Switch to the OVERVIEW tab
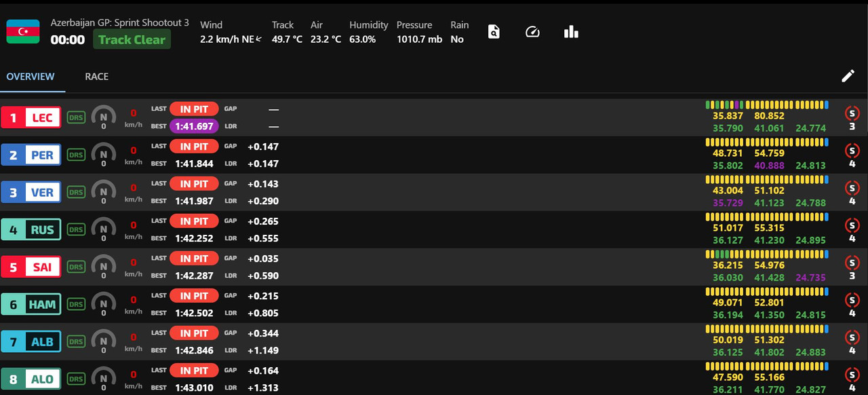The height and width of the screenshot is (395, 868). coord(31,76)
